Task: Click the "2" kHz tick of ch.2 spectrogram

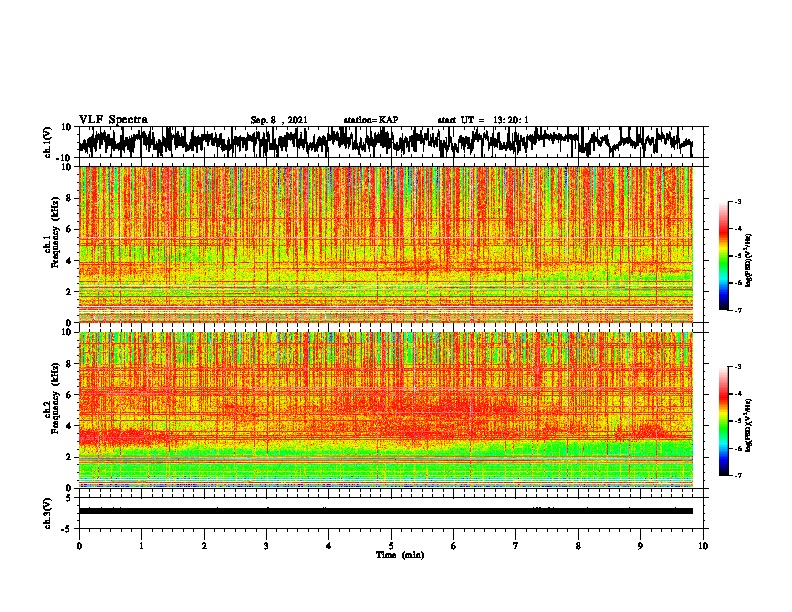Action: 69,457
